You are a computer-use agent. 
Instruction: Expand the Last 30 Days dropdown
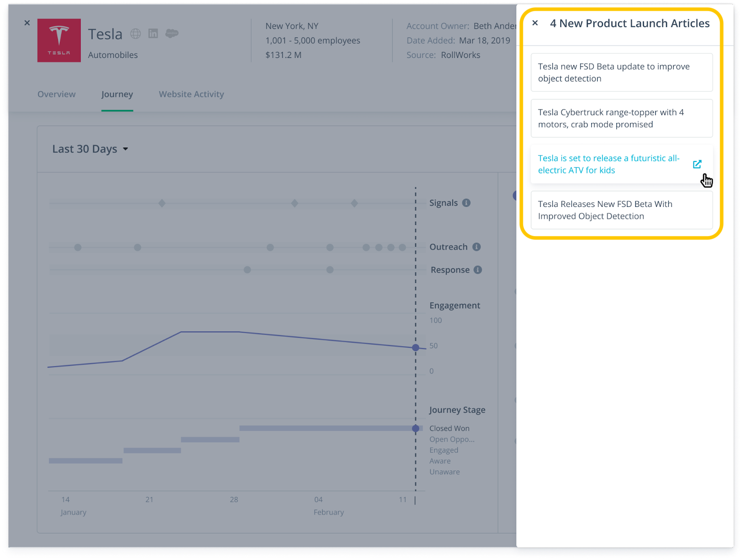coord(90,149)
